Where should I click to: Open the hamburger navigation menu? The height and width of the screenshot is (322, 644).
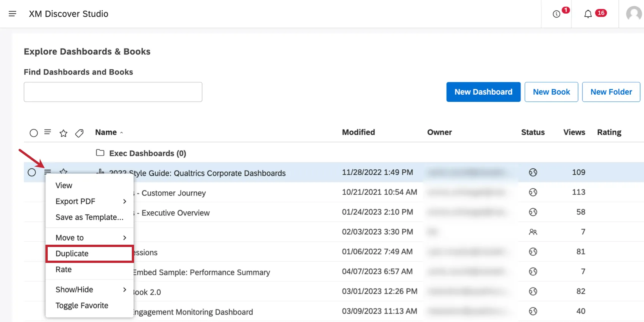point(13,14)
